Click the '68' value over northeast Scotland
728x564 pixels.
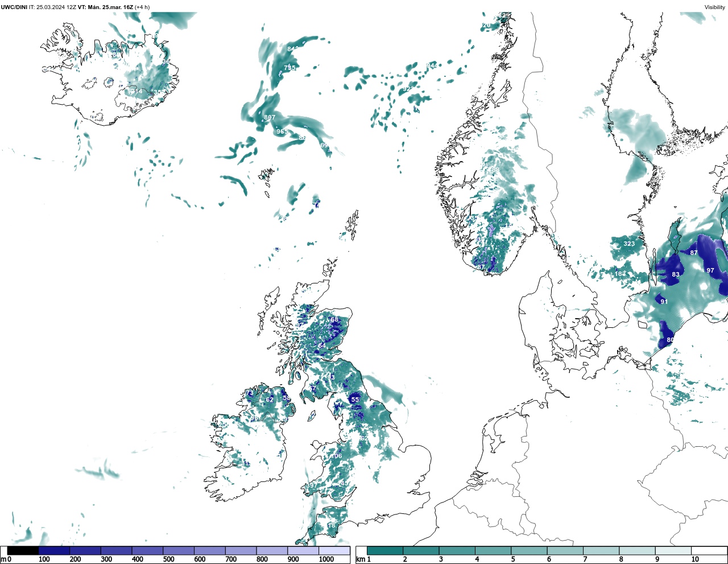click(x=334, y=320)
